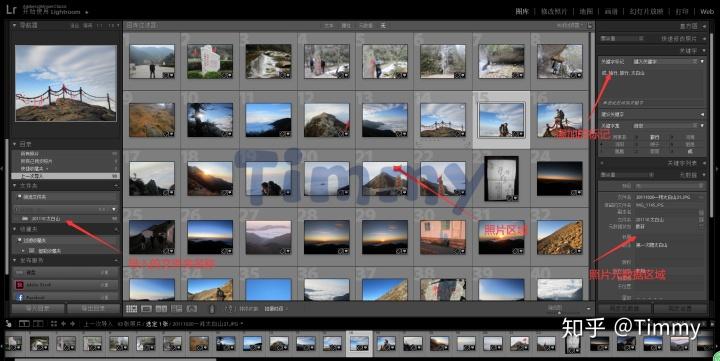Click navigator 填满 fill zoom option
The image size is (720, 361).
point(87,26)
